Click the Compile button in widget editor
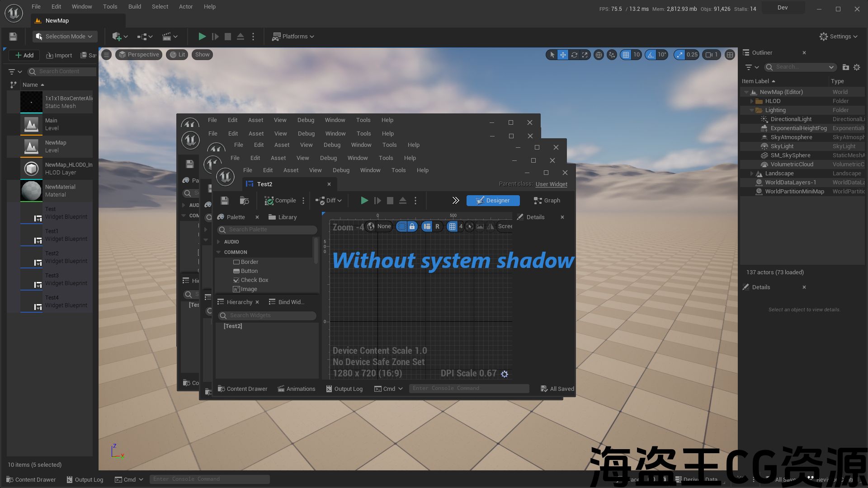This screenshot has width=868, height=488. [280, 201]
